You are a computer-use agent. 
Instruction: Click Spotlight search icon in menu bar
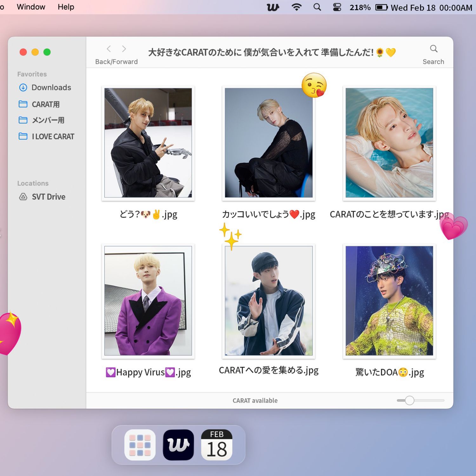317,7
